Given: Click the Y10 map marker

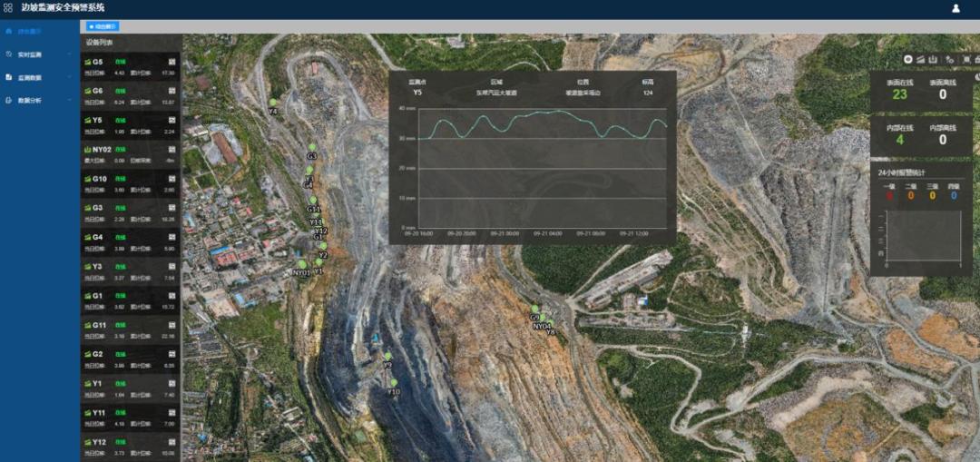Looking at the screenshot, I should click(393, 384).
